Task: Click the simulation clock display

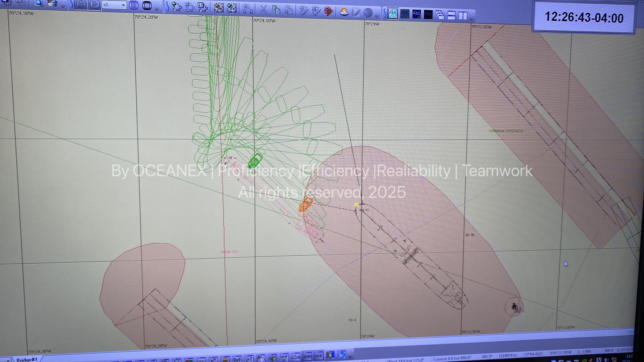Action: (x=584, y=17)
